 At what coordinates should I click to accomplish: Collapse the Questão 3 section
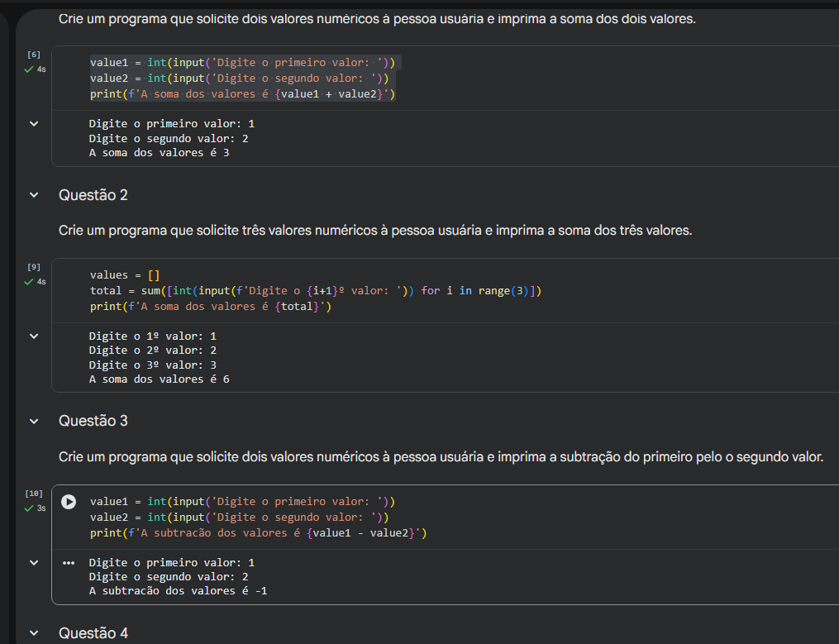34,421
